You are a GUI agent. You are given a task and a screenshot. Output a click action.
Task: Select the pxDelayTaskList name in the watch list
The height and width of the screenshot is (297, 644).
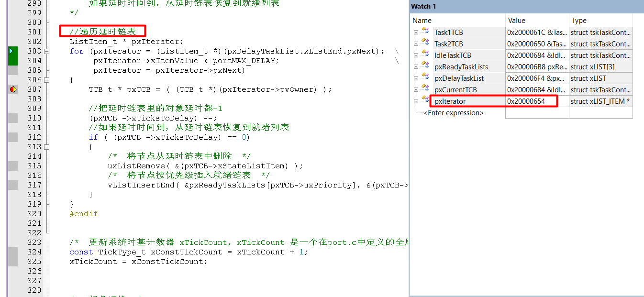click(x=459, y=78)
